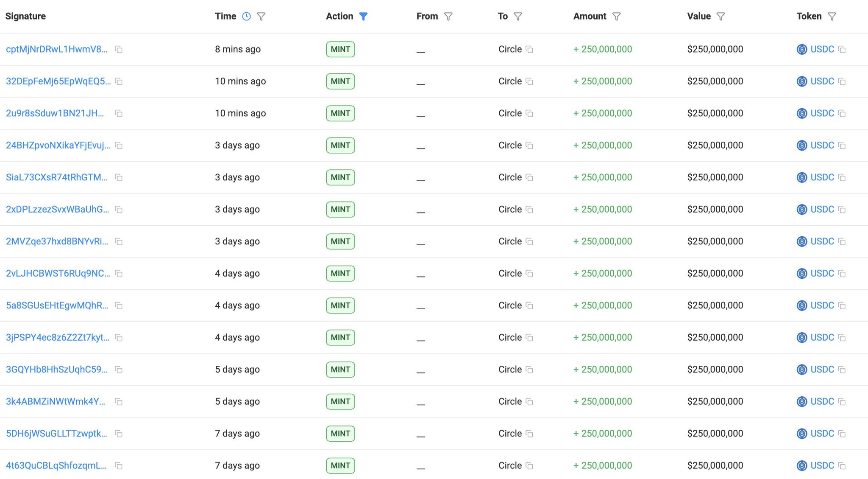Click MINT badge in 8 mins ago row
Image resolution: width=868 pixels, height=479 pixels.
[x=340, y=49]
